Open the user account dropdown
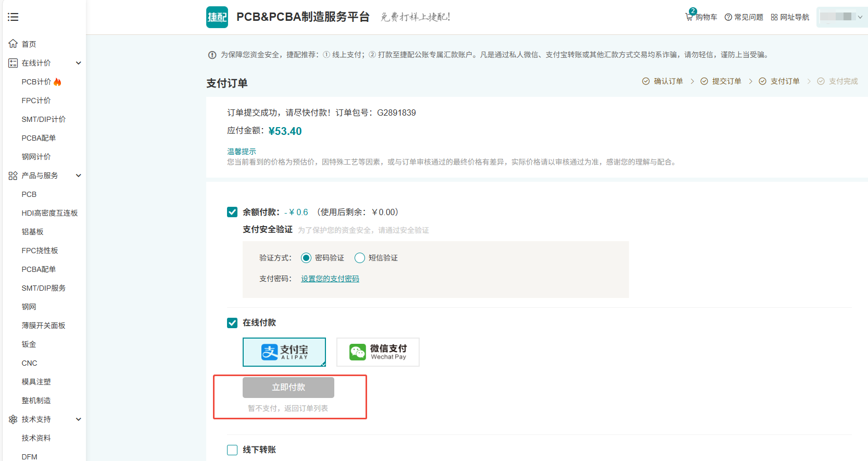Viewport: 868px width, 461px height. (841, 17)
